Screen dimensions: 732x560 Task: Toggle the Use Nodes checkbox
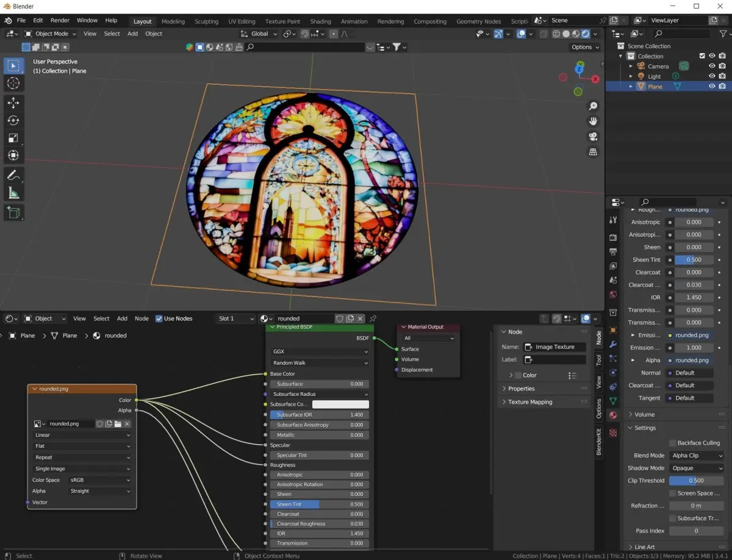(159, 318)
